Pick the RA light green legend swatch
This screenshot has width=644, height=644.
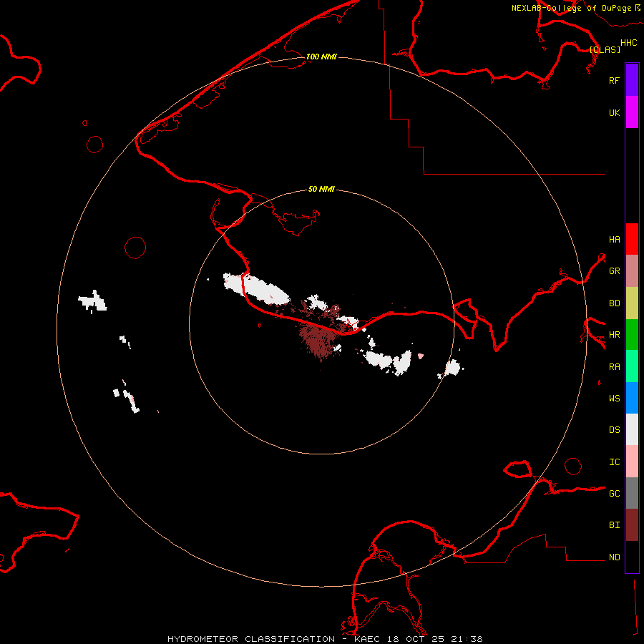(632, 366)
